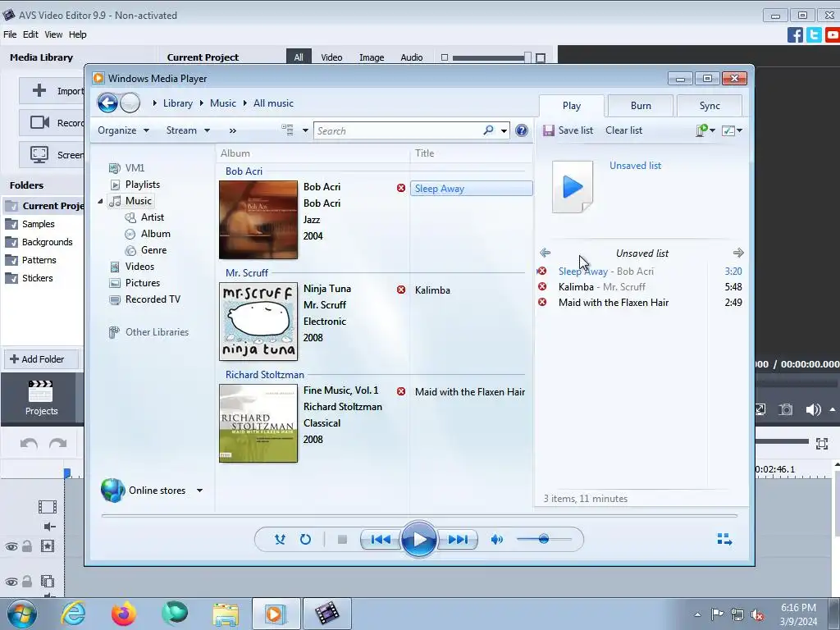
Task: Remove Maid with the Flaxen Hair from list
Action: click(542, 302)
